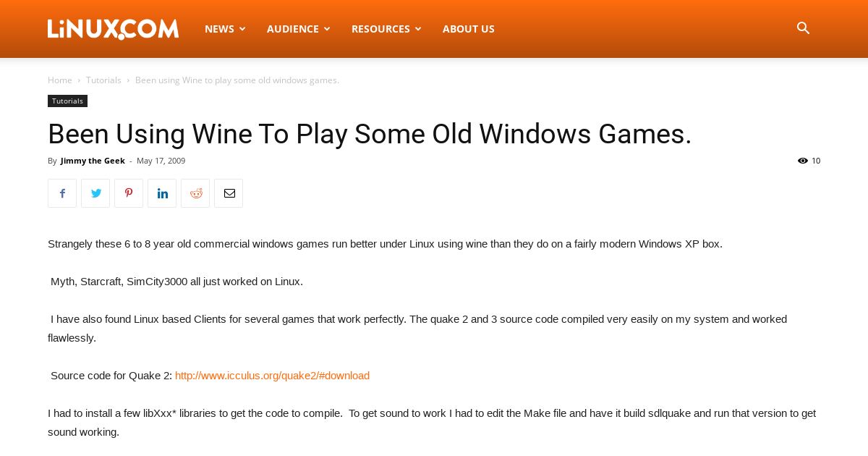Click the date May 17, 2009

click(x=161, y=161)
